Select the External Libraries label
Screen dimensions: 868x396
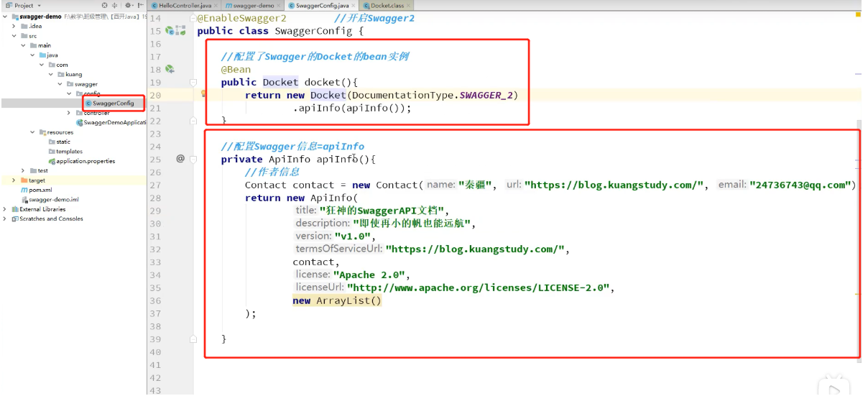(42, 209)
